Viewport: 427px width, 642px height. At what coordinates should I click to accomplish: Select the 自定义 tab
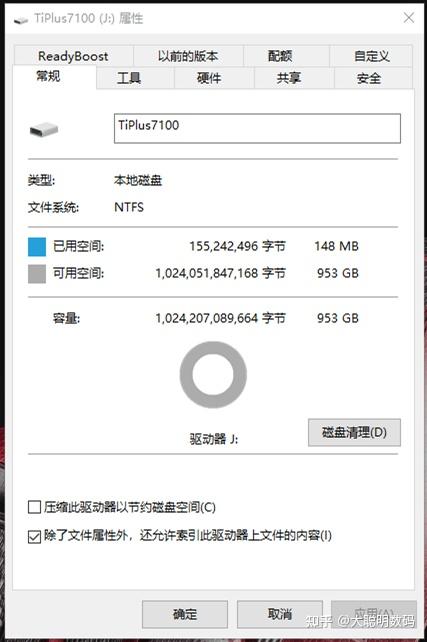coord(371,56)
